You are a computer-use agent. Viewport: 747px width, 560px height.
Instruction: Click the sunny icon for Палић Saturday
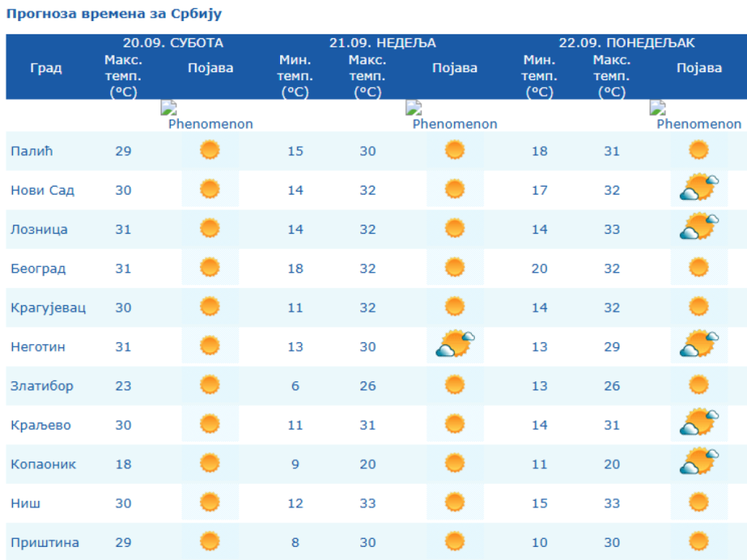tap(210, 151)
